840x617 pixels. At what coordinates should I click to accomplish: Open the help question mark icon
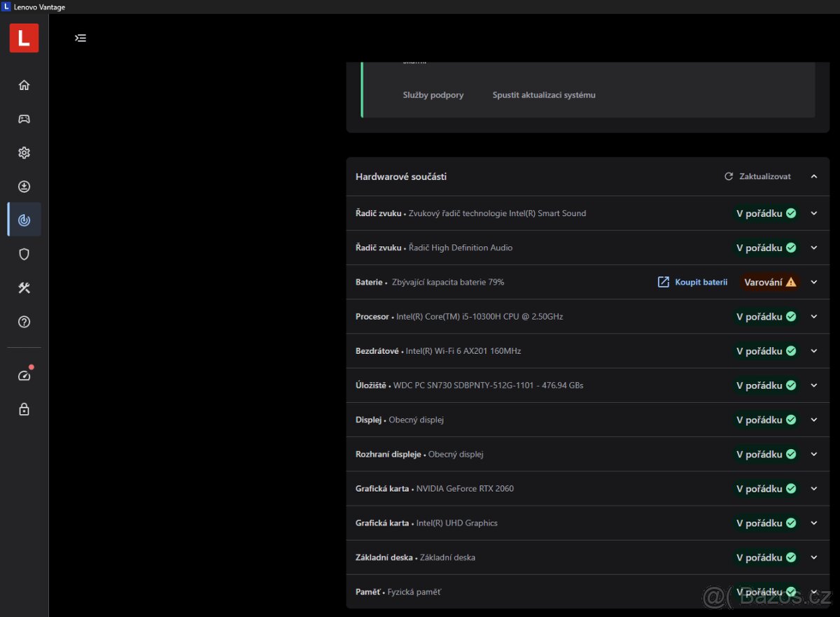24,322
